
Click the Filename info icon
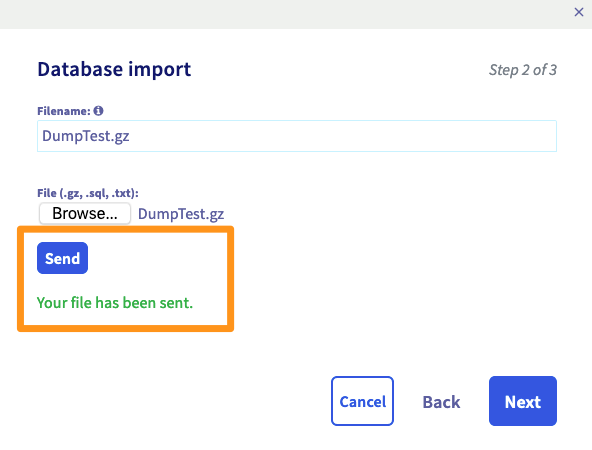click(x=98, y=111)
